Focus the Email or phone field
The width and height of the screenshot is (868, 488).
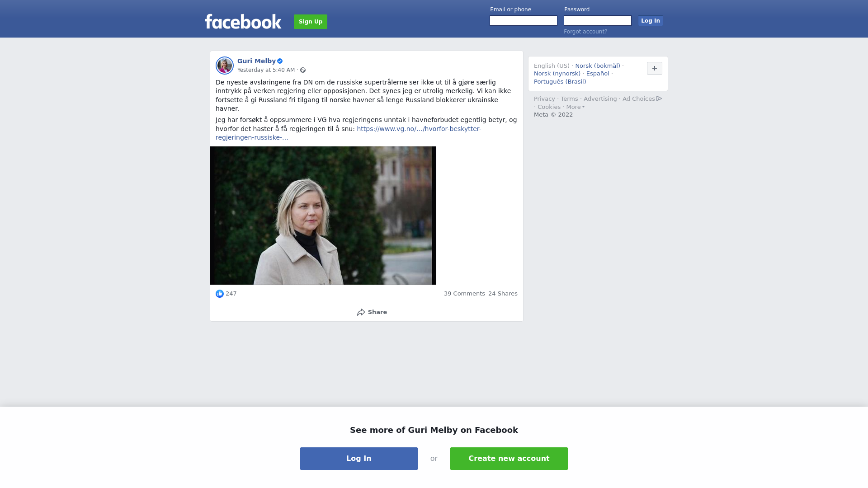tap(524, 21)
